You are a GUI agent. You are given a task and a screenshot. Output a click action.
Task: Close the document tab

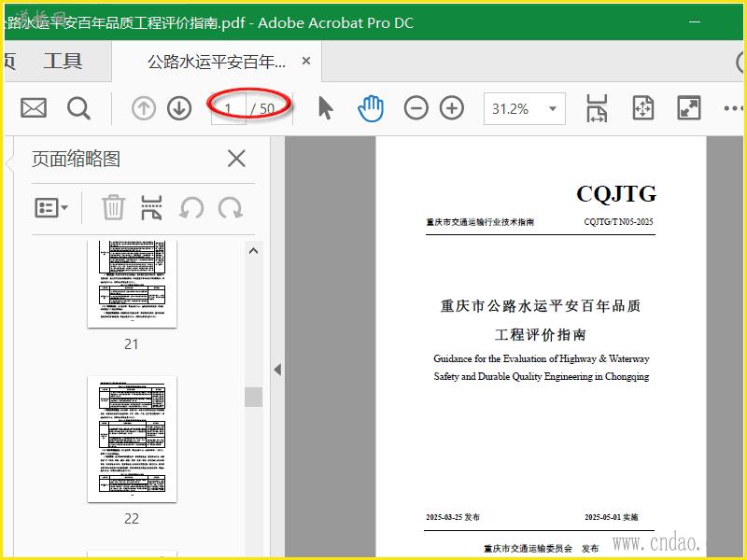pyautogui.click(x=306, y=61)
